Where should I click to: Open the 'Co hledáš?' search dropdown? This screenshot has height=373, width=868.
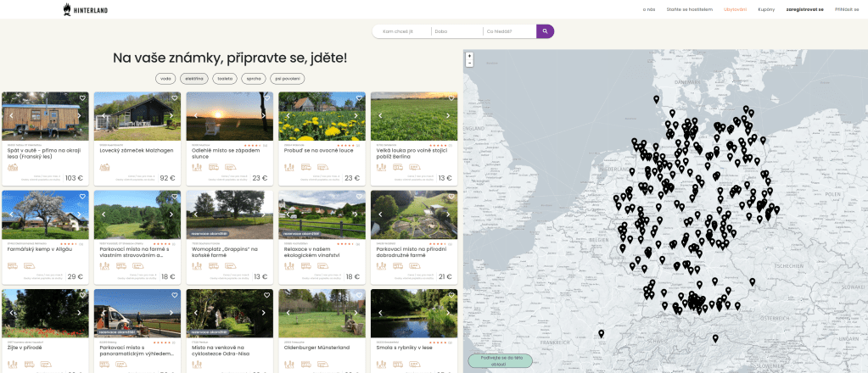click(507, 31)
